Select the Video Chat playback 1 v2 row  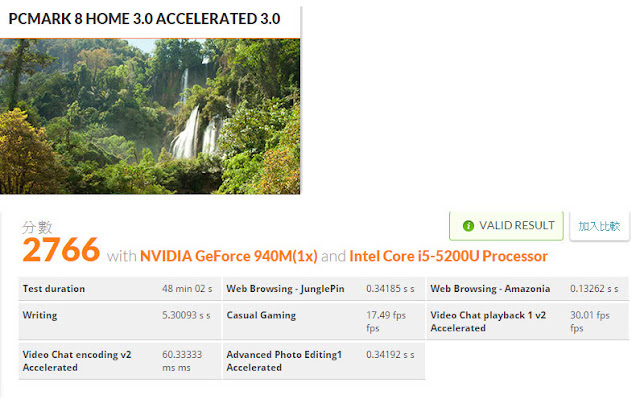point(528,321)
